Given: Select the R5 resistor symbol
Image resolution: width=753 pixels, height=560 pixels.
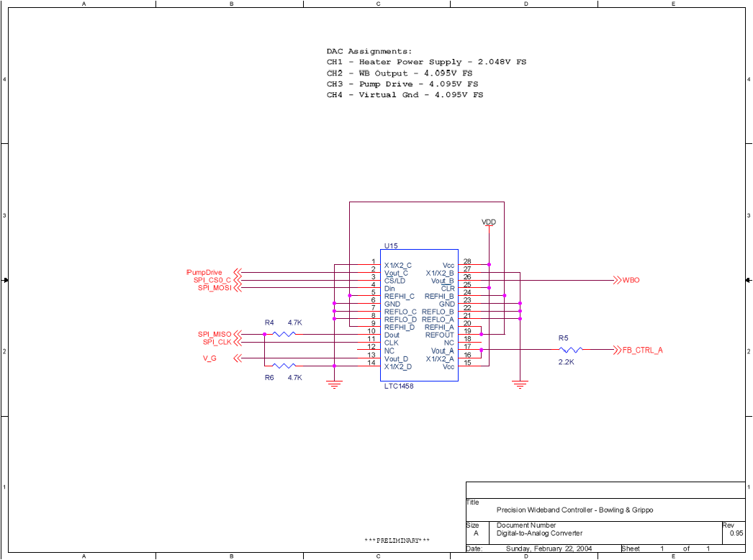Looking at the screenshot, I should (571, 350).
